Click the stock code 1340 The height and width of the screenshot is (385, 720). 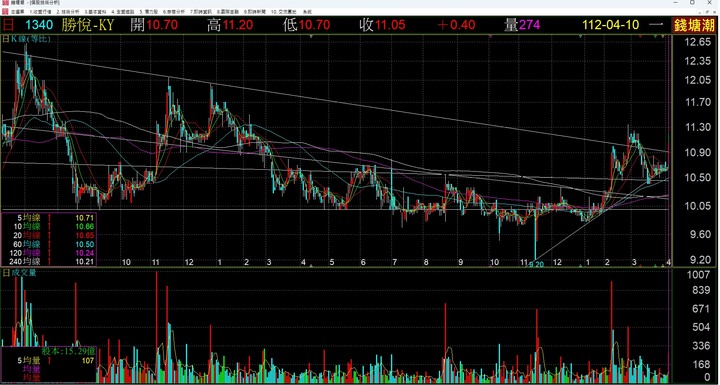click(x=39, y=25)
